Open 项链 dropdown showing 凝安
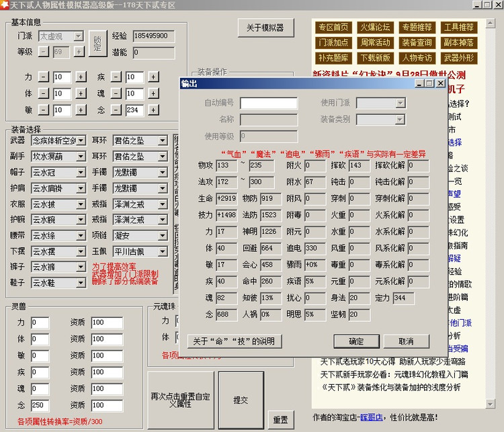The height and width of the screenshot is (432, 504). pos(163,236)
